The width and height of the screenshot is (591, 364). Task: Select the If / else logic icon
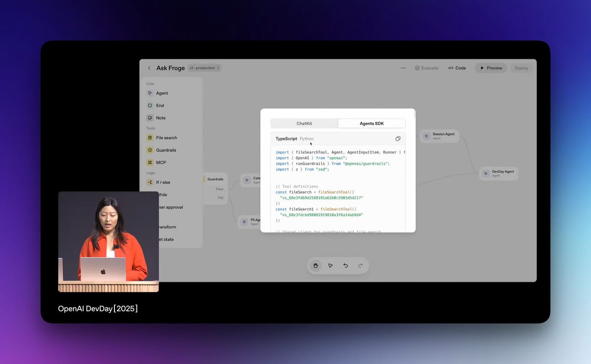tap(150, 182)
